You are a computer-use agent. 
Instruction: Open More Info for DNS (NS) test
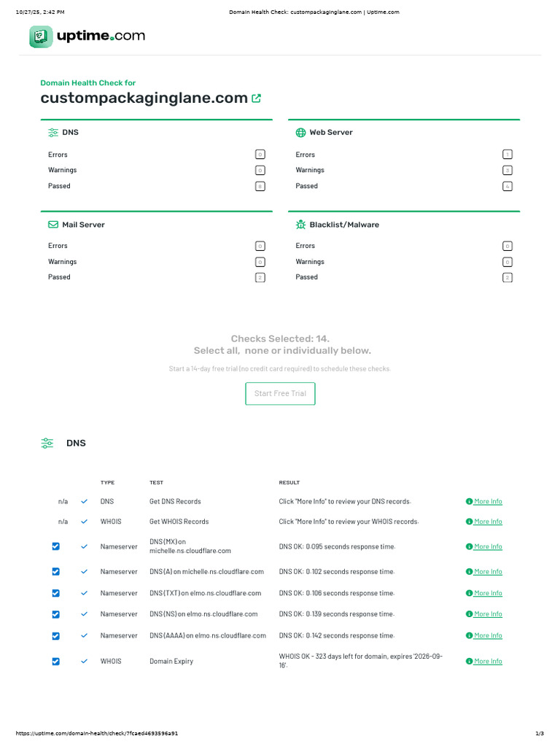point(484,614)
